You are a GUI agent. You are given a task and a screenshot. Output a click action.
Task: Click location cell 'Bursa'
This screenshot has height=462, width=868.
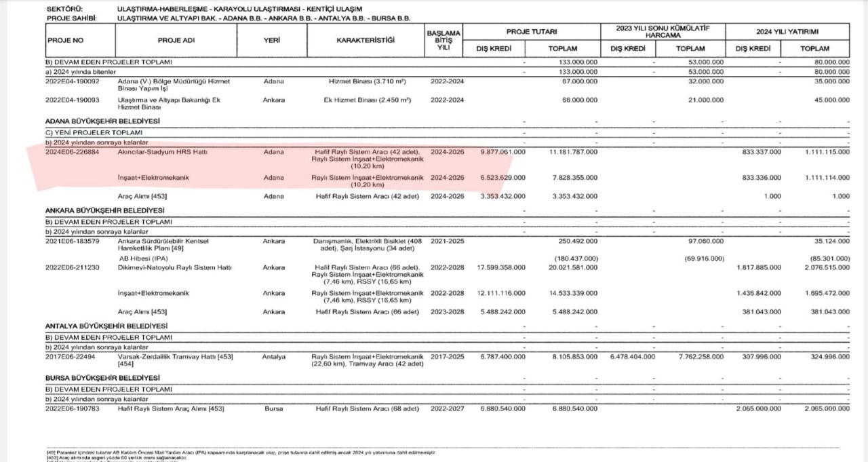274,408
